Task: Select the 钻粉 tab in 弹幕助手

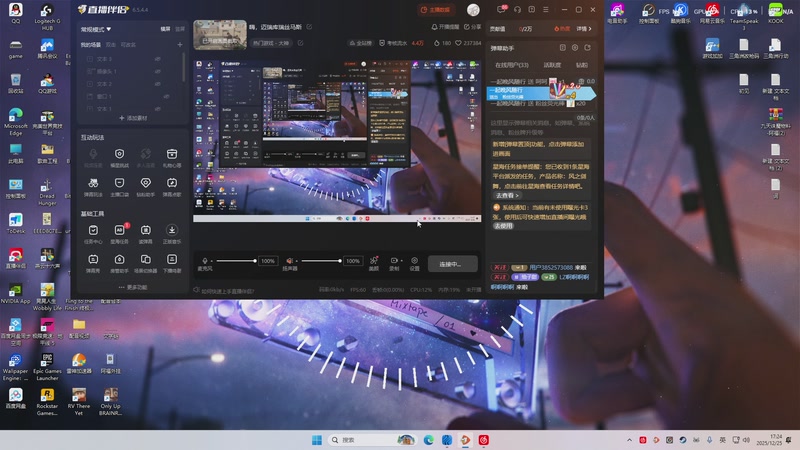Action: [582, 65]
